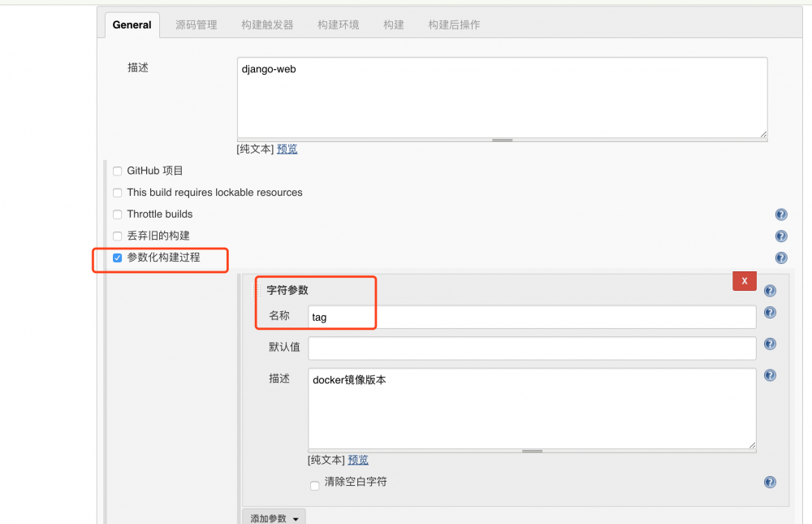Click 预览 under the job description

point(287,149)
